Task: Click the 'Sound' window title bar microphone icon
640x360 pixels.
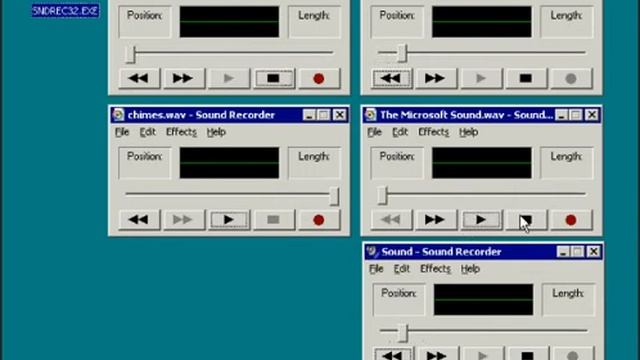Action: (372, 252)
